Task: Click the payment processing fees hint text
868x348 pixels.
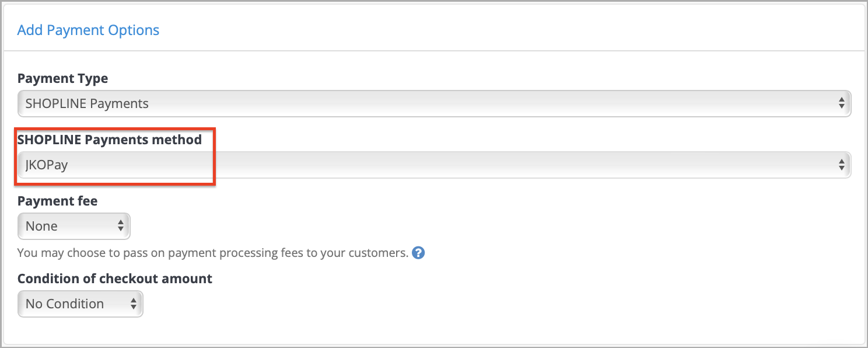Action: [213, 253]
